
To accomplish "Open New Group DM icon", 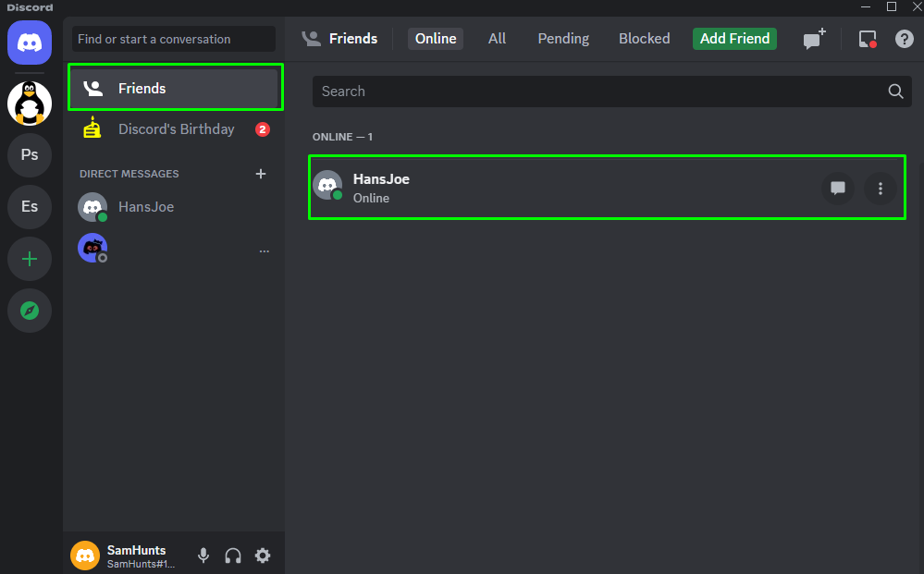I will point(814,39).
